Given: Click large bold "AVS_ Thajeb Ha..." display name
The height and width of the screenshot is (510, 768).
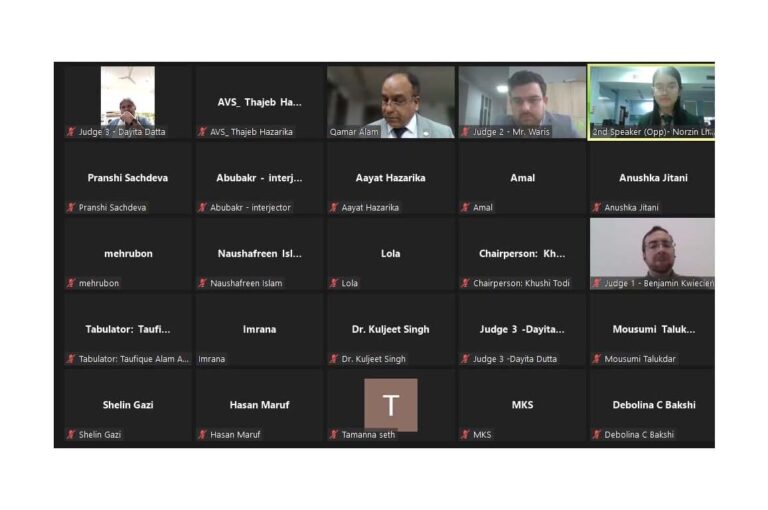Looking at the screenshot, I should point(260,102).
